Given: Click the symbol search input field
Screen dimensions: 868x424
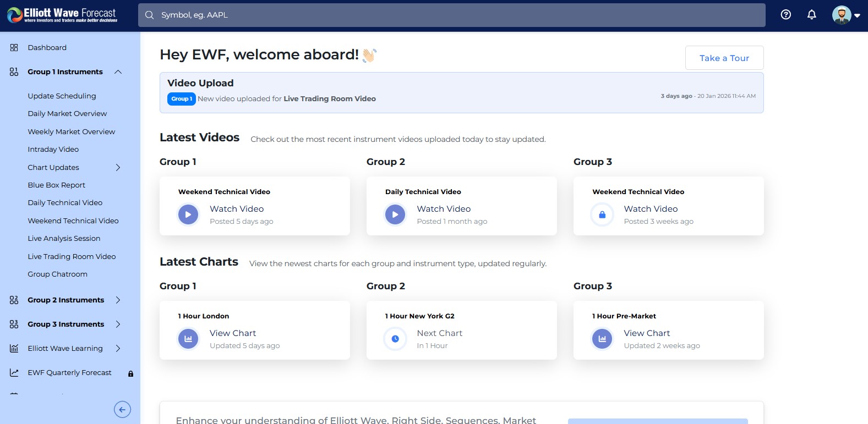Looking at the screenshot, I should click(x=451, y=15).
